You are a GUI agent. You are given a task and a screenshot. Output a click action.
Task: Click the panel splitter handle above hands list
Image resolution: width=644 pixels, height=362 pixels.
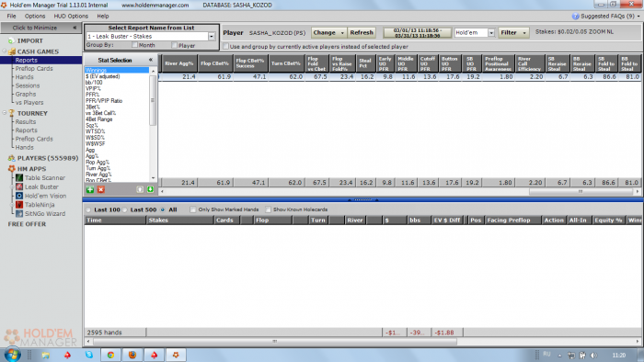(x=363, y=200)
